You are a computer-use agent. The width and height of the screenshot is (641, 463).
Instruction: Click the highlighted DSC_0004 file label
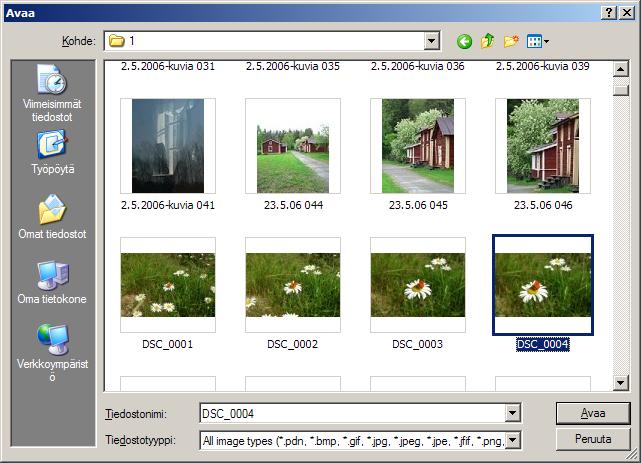(x=542, y=344)
